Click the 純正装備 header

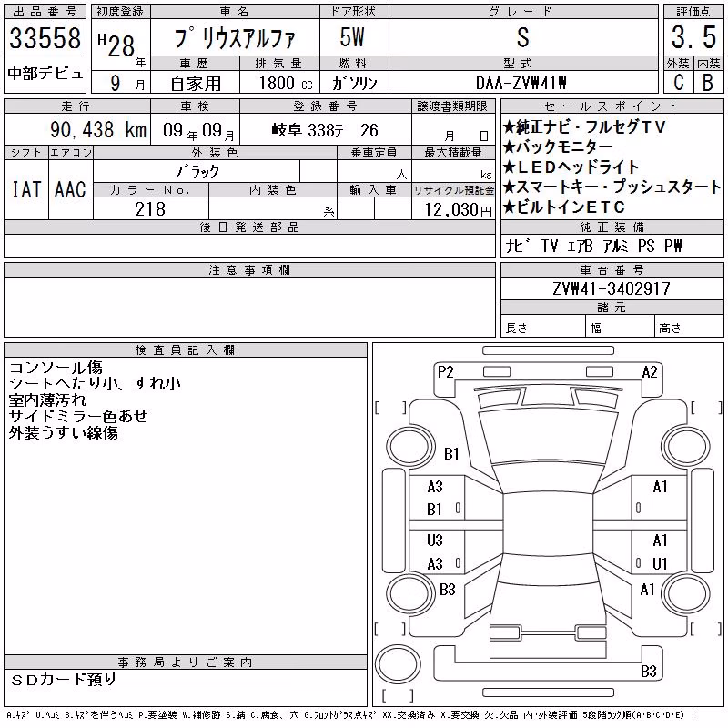click(x=612, y=227)
